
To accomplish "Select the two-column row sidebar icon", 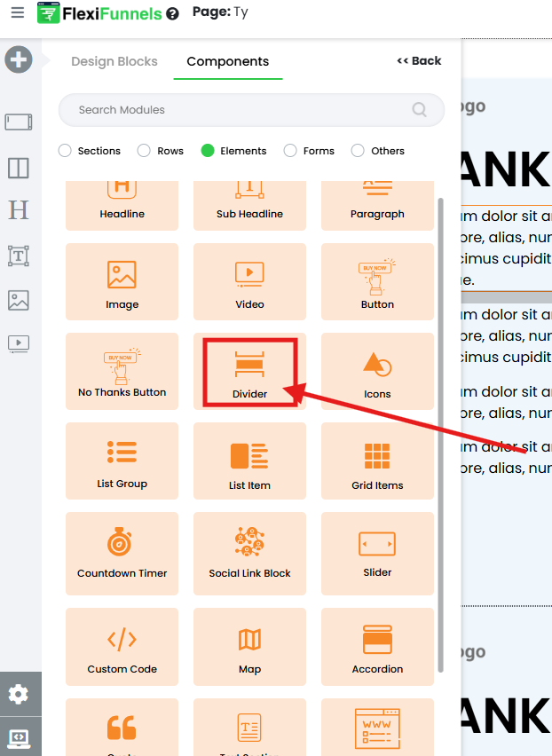I will [x=19, y=169].
